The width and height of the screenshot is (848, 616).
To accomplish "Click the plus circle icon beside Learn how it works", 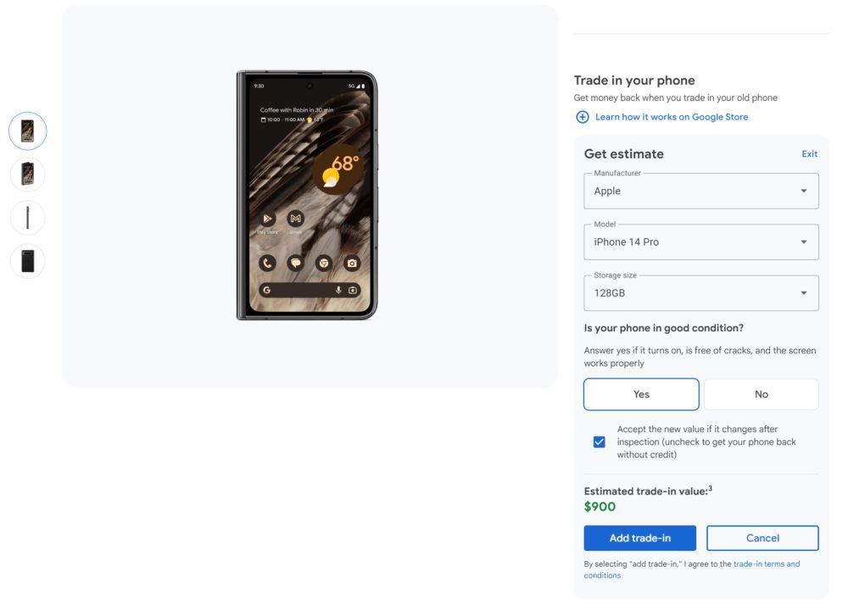I will point(582,117).
